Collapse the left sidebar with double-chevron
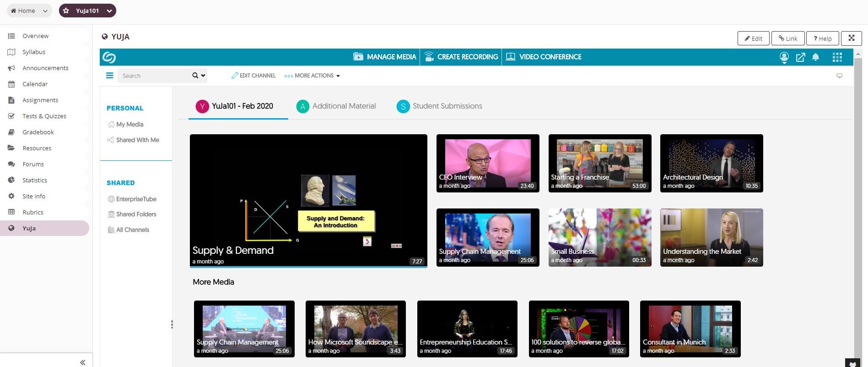868x367 pixels. click(82, 362)
